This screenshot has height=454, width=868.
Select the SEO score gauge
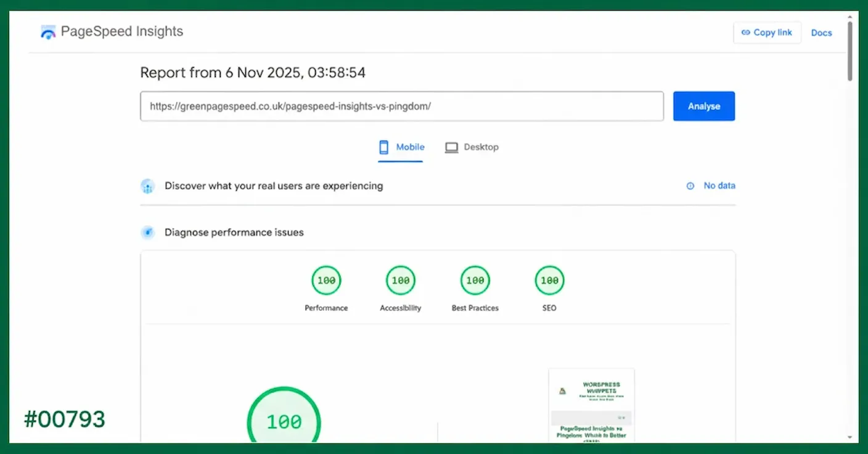549,281
